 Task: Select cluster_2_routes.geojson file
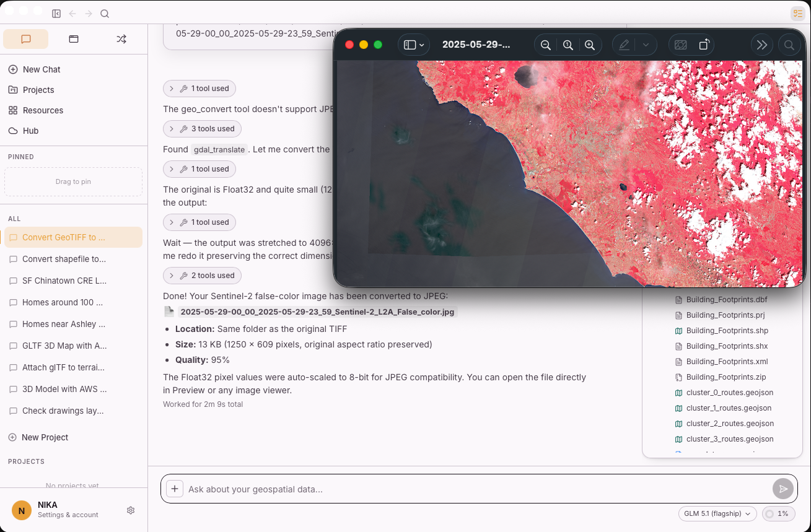tap(725, 424)
